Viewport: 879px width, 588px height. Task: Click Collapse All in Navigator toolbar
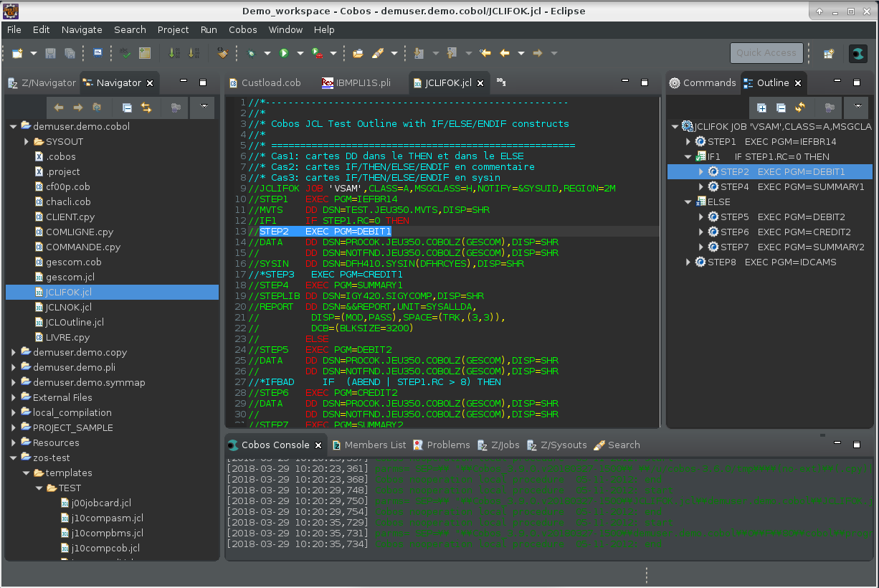click(x=127, y=108)
